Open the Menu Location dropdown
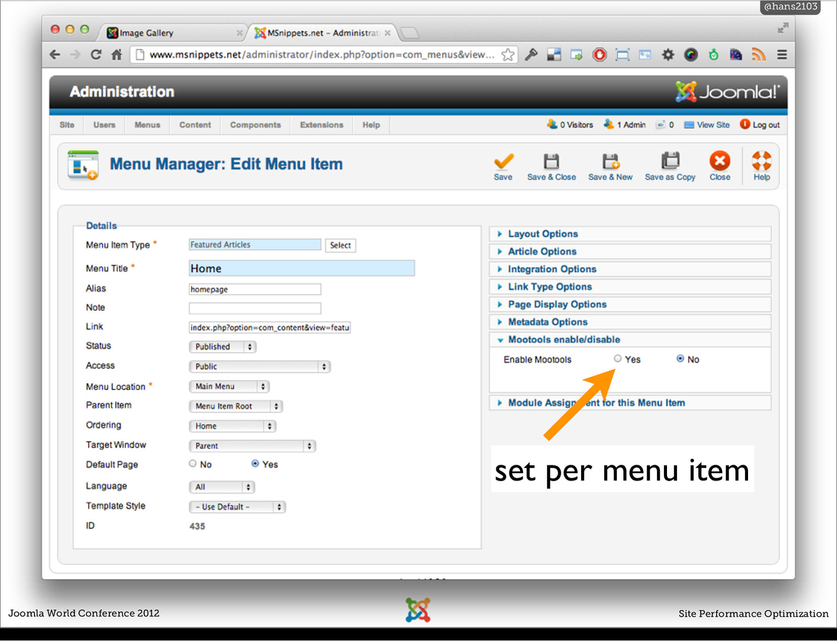 coord(229,386)
